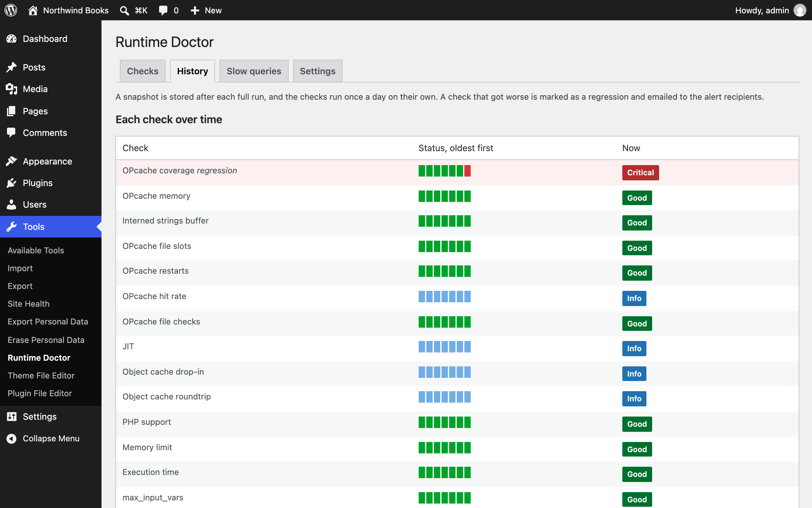Open the Users menu

pyautogui.click(x=51, y=204)
